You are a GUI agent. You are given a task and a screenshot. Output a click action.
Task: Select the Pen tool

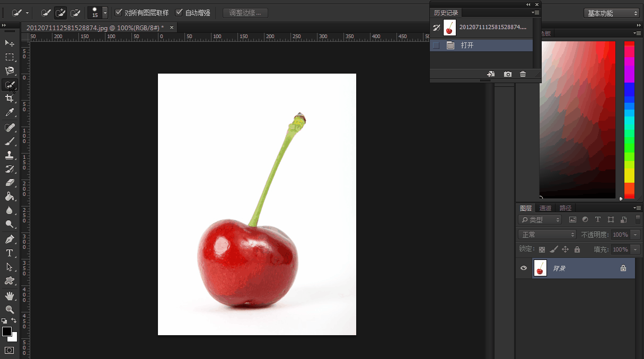[10, 239]
